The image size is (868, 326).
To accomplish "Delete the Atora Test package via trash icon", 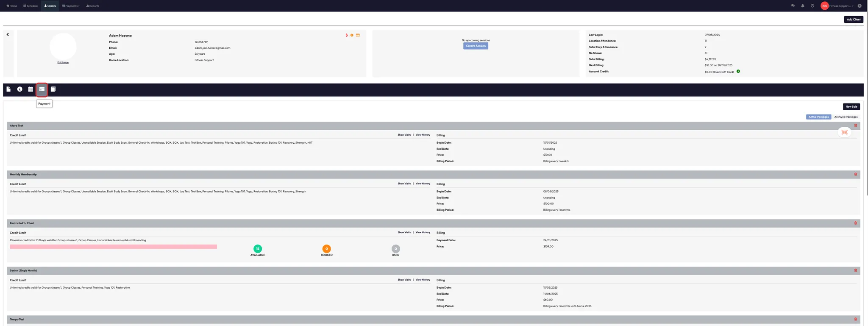I will tap(855, 125).
